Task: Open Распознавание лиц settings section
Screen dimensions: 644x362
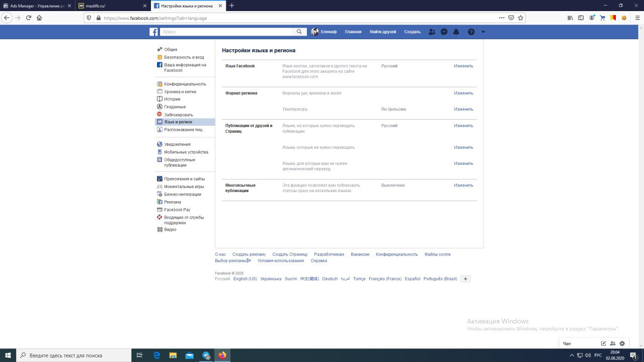Action: (x=183, y=129)
